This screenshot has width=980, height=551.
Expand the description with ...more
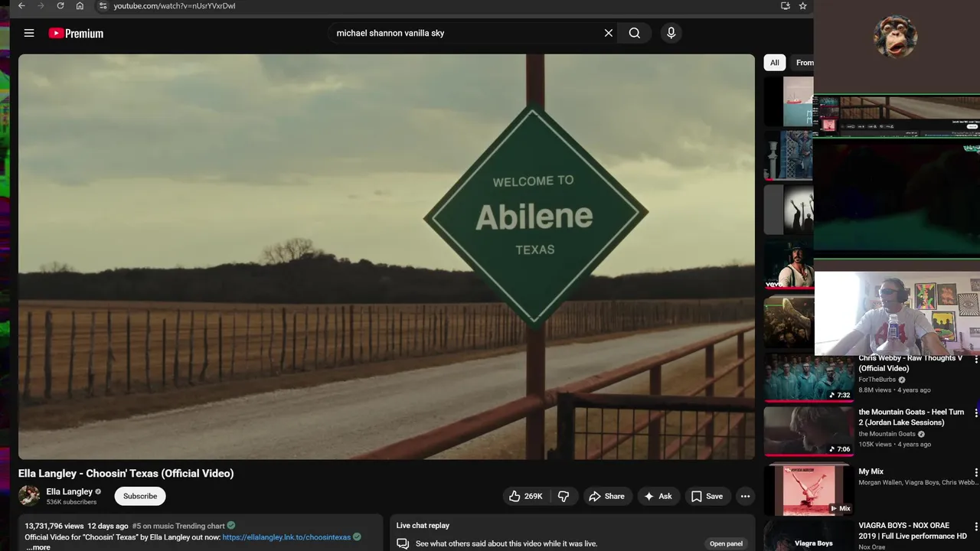point(38,547)
